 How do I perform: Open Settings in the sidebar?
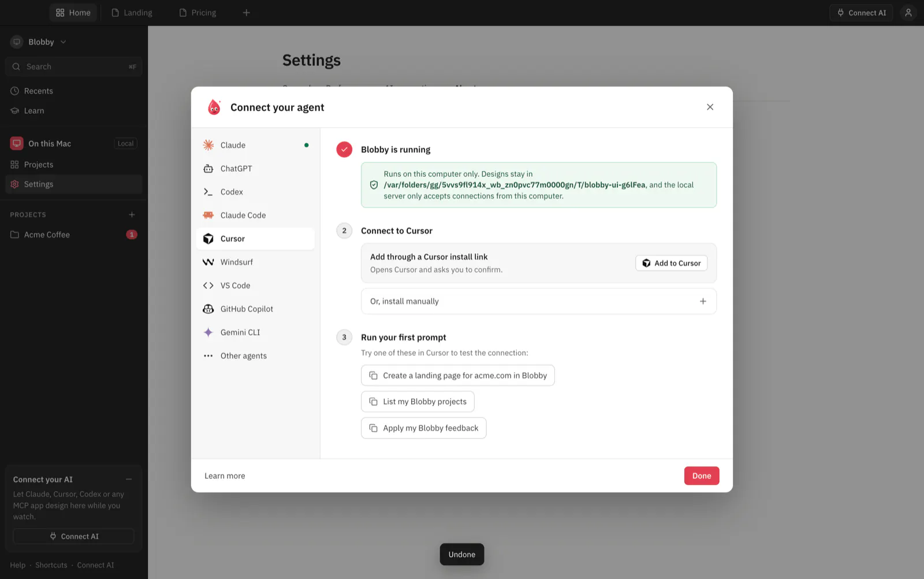[74, 184]
